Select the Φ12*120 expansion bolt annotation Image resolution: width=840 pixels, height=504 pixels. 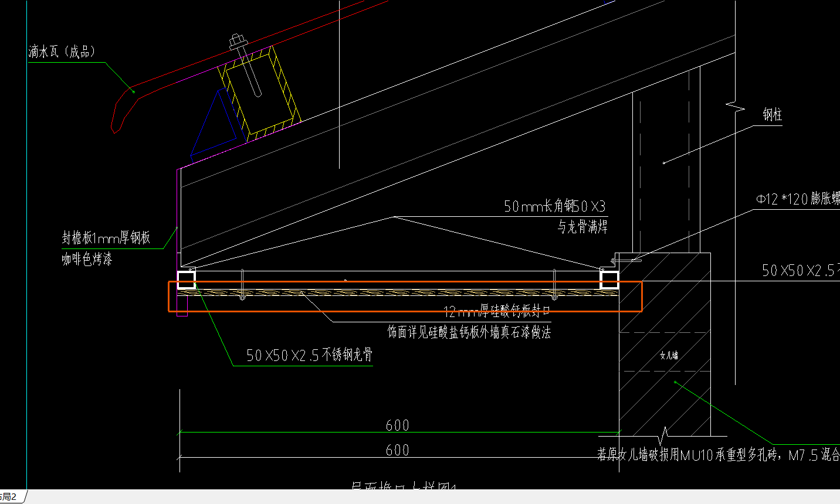coord(798,199)
